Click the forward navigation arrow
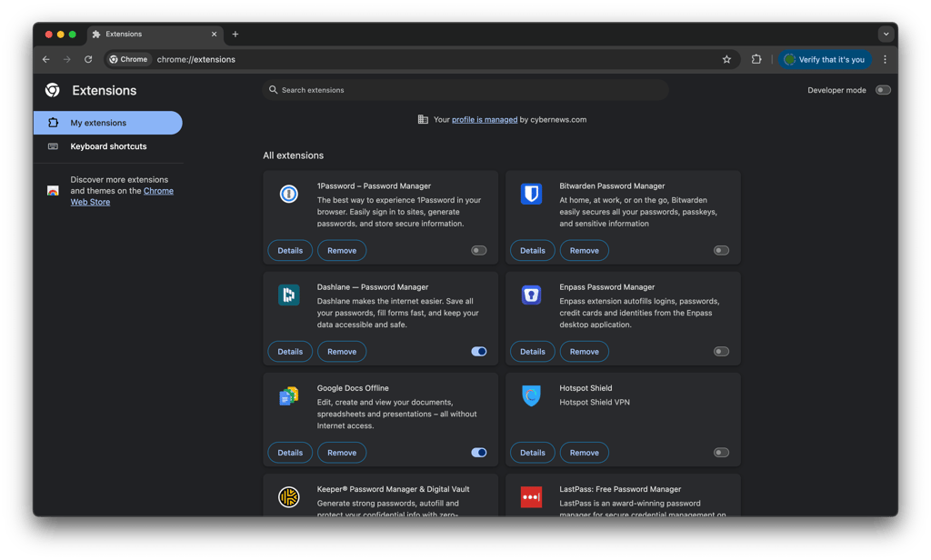 (67, 59)
